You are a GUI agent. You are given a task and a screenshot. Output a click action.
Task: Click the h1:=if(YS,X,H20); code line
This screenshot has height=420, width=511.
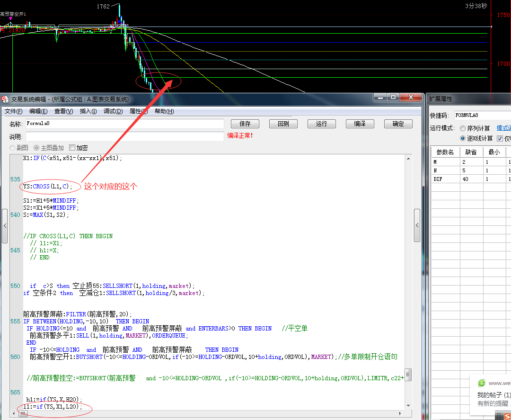tap(54, 400)
